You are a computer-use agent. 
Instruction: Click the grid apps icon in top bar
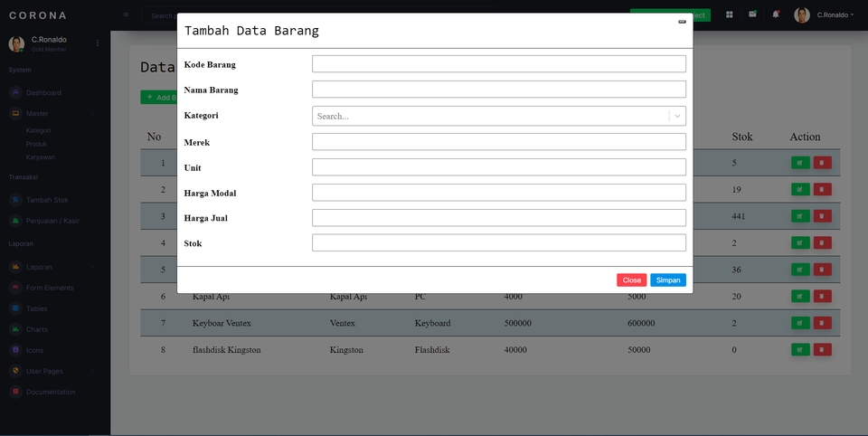pyautogui.click(x=729, y=14)
